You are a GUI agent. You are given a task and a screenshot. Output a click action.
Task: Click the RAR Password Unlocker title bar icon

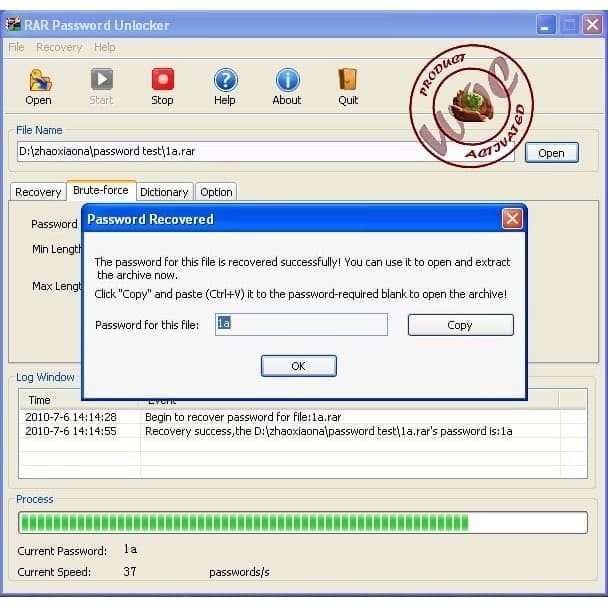click(x=13, y=24)
